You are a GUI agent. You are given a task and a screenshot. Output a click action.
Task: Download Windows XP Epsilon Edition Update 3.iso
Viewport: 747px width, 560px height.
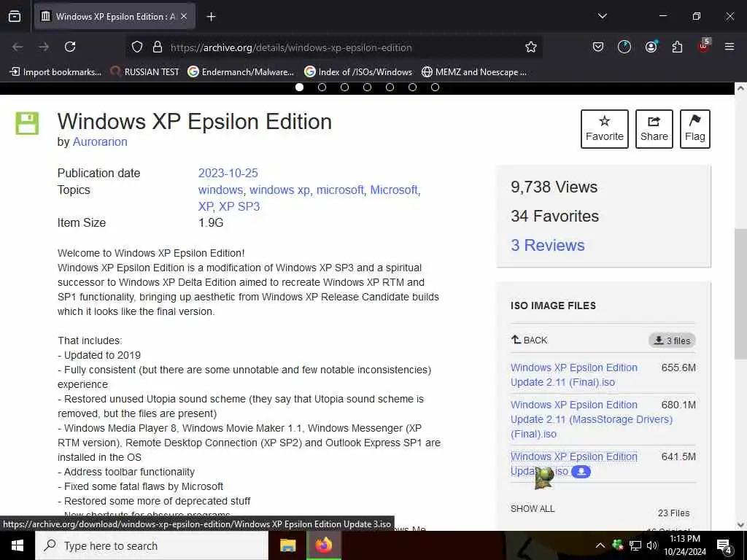click(574, 463)
